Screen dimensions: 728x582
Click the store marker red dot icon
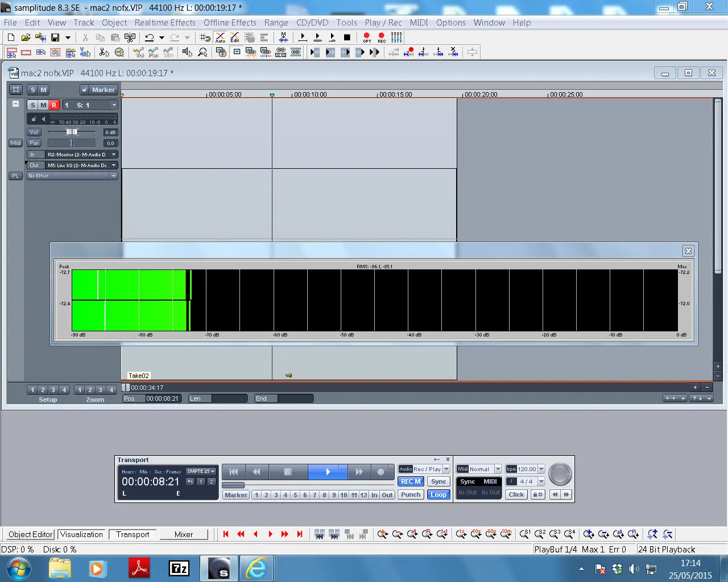click(x=409, y=52)
